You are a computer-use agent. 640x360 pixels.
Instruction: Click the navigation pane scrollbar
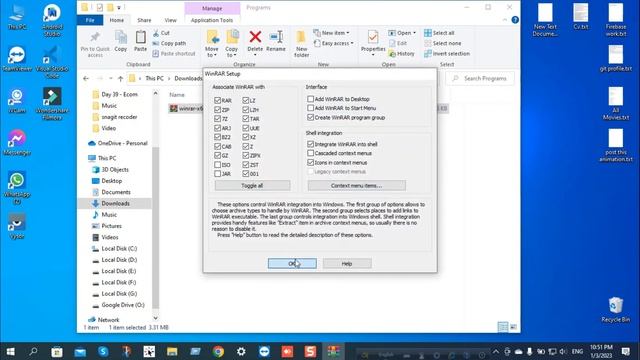point(155,229)
